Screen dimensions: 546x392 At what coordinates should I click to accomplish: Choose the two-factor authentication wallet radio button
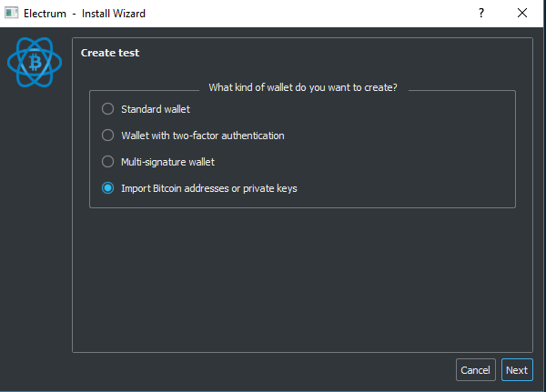[108, 136]
